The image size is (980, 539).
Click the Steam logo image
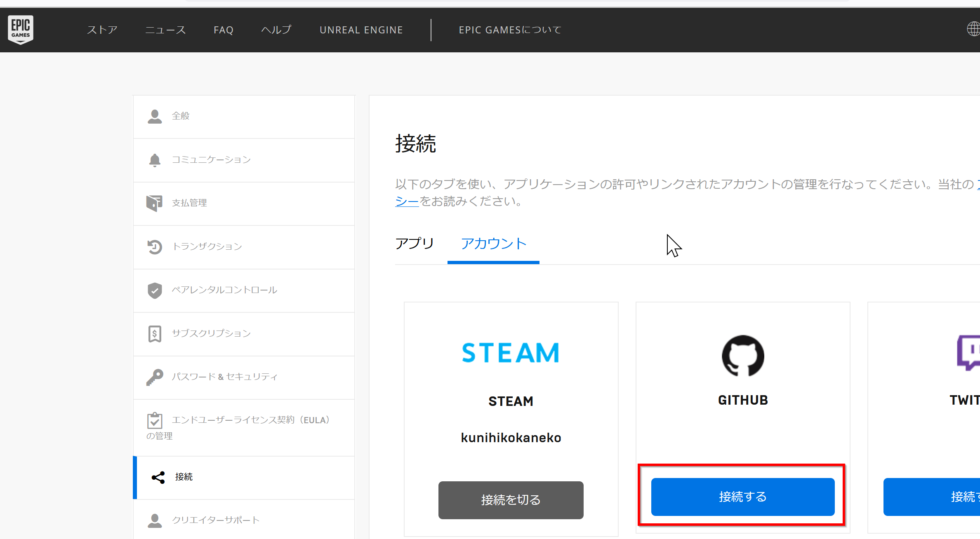pyautogui.click(x=511, y=353)
